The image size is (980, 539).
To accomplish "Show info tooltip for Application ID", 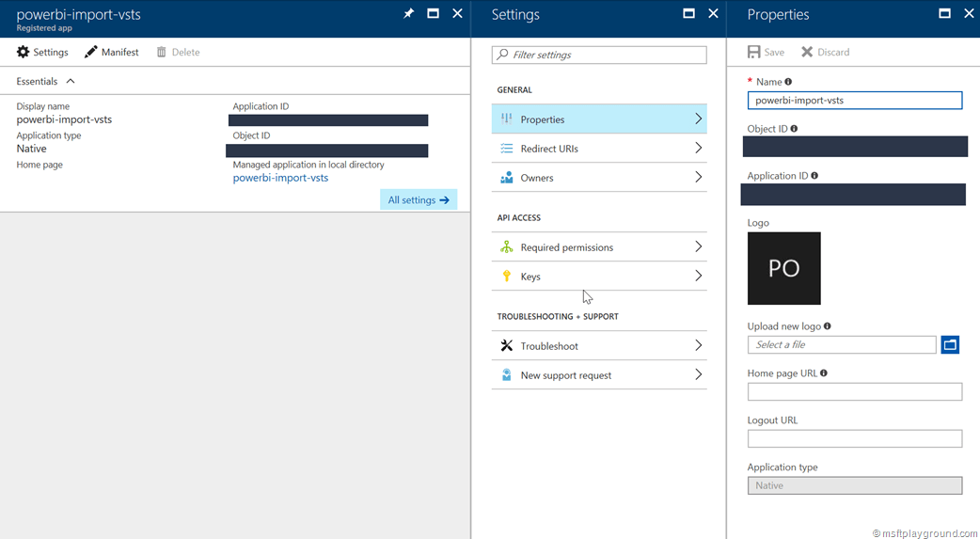I will (x=814, y=176).
